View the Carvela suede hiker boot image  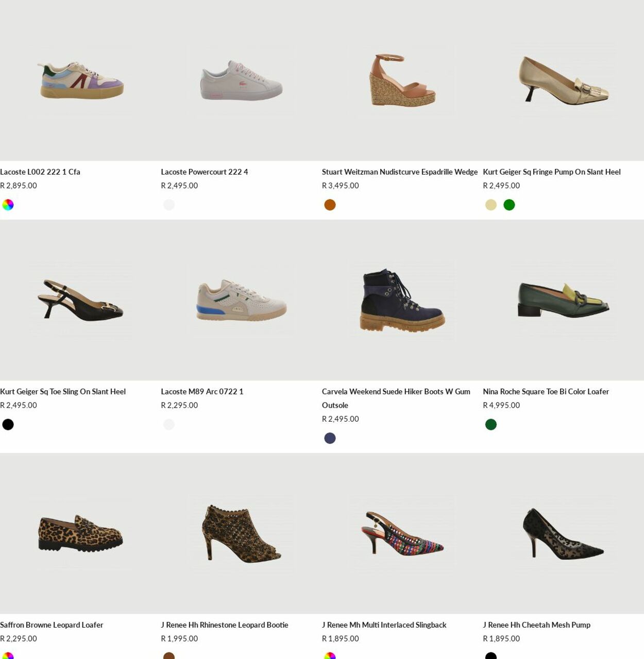click(x=402, y=300)
